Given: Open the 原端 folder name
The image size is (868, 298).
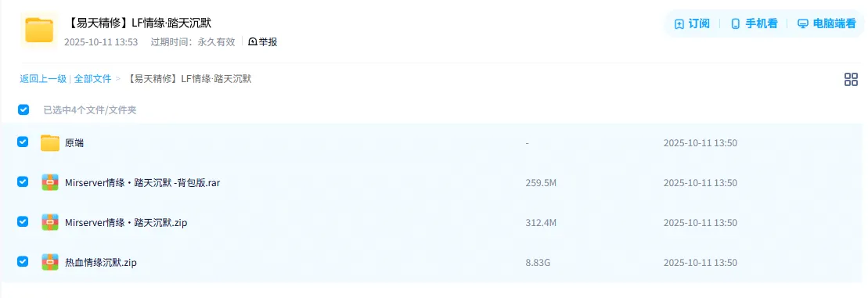Looking at the screenshot, I should (74, 143).
